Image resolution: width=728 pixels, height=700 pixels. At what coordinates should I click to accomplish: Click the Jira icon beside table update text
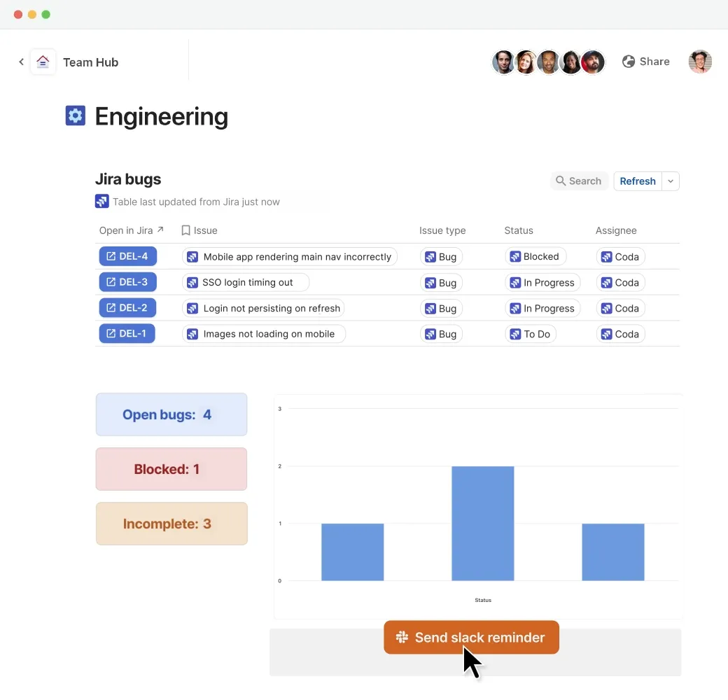[102, 201]
